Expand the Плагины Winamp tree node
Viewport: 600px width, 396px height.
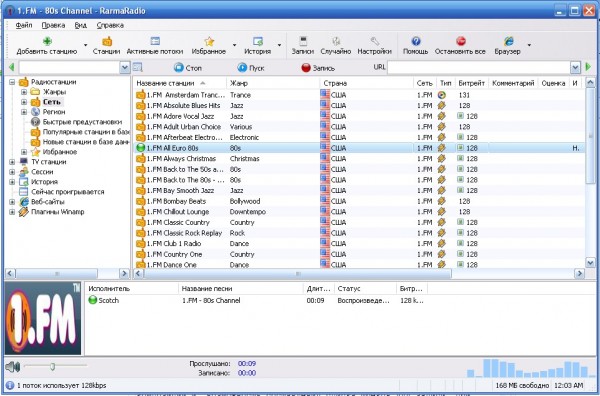12,212
